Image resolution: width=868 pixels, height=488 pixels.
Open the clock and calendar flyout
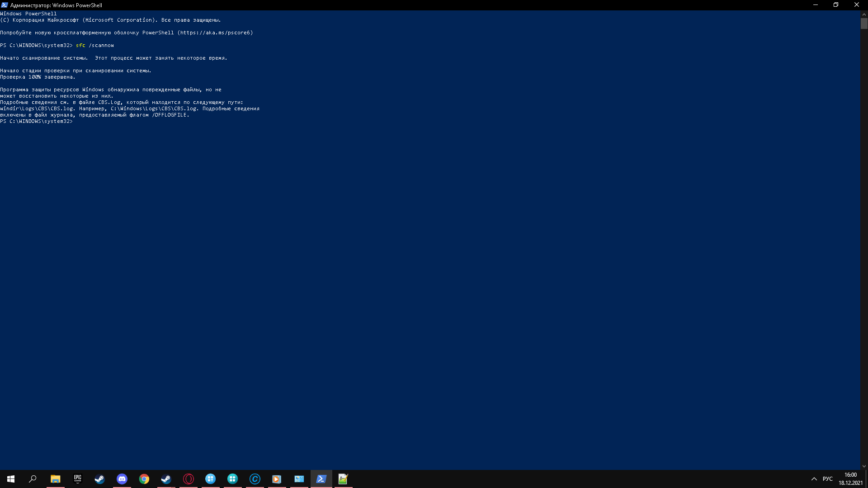pyautogui.click(x=850, y=479)
